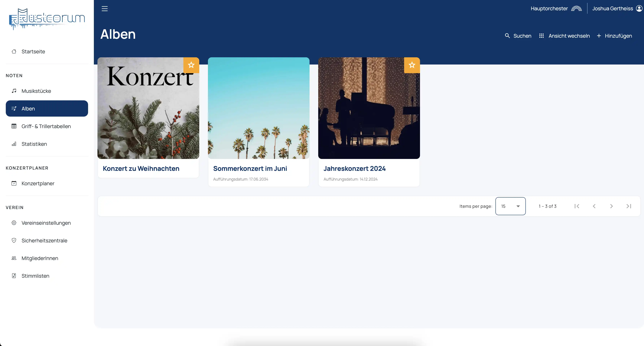Open the Vereinseinstellungen settings page
The width and height of the screenshot is (644, 346).
point(47,223)
